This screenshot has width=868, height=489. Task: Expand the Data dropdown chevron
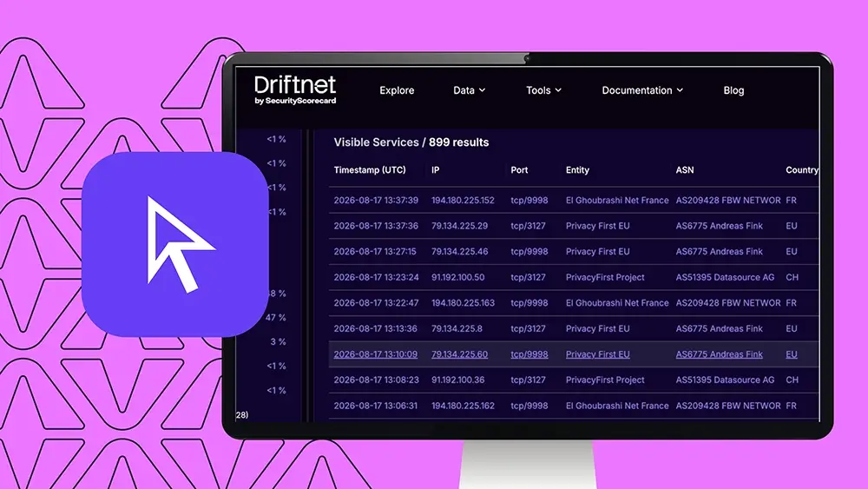tap(482, 90)
